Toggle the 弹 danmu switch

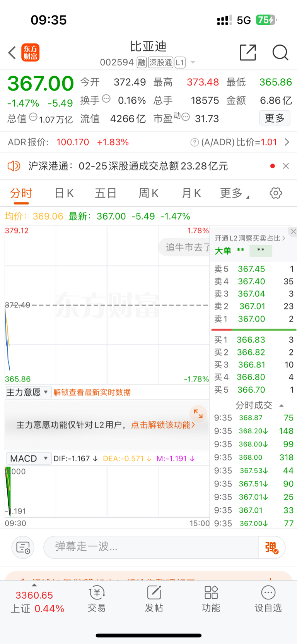(271, 547)
